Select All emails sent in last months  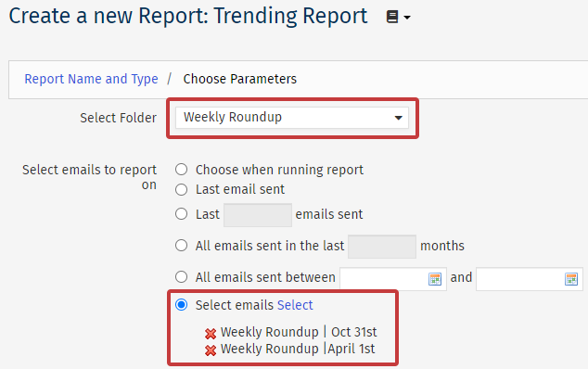182,246
